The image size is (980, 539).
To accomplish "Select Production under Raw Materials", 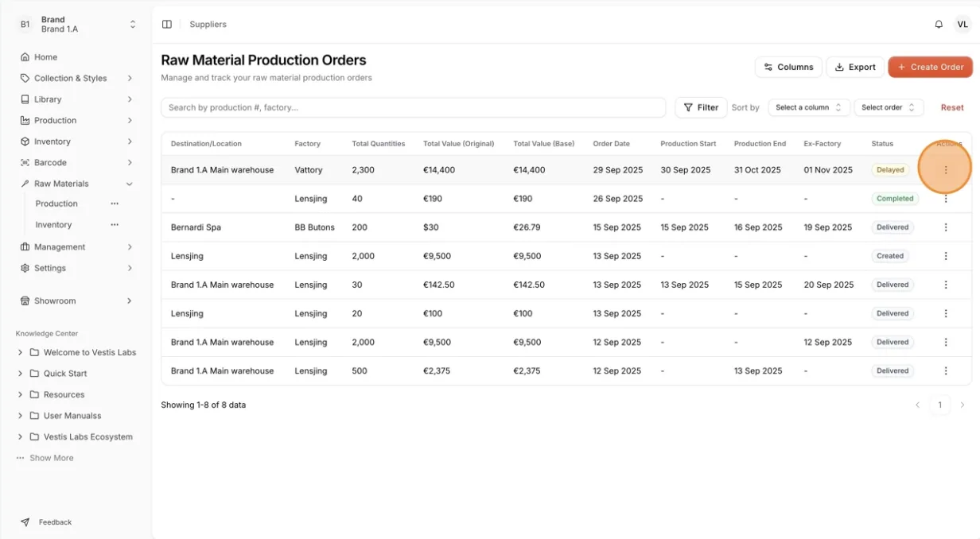I will pos(56,204).
